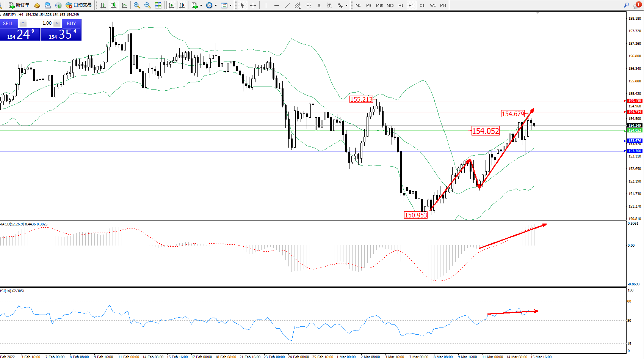Select the trendline drawing tool

tap(287, 5)
